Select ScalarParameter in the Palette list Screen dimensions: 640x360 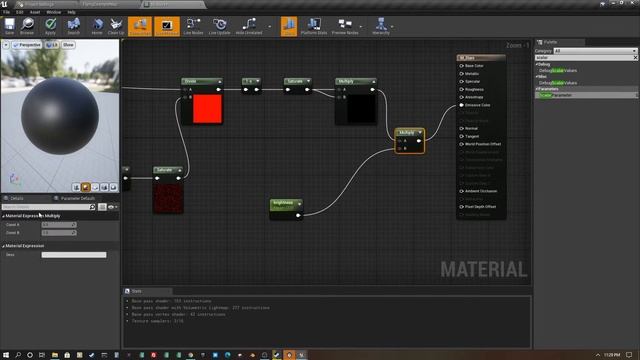click(586, 95)
